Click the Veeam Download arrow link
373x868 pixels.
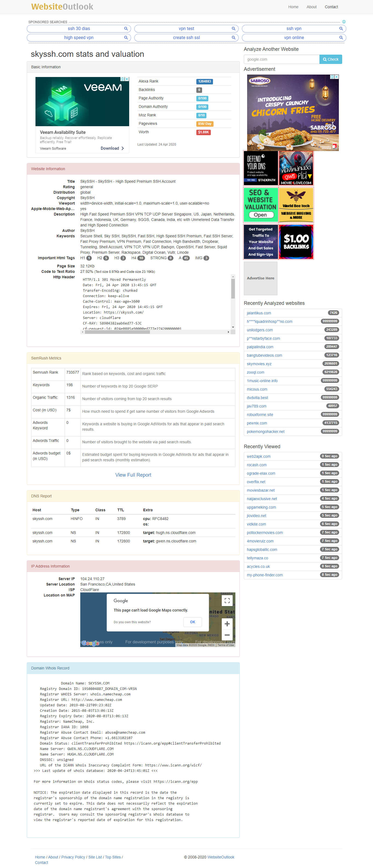113,148
